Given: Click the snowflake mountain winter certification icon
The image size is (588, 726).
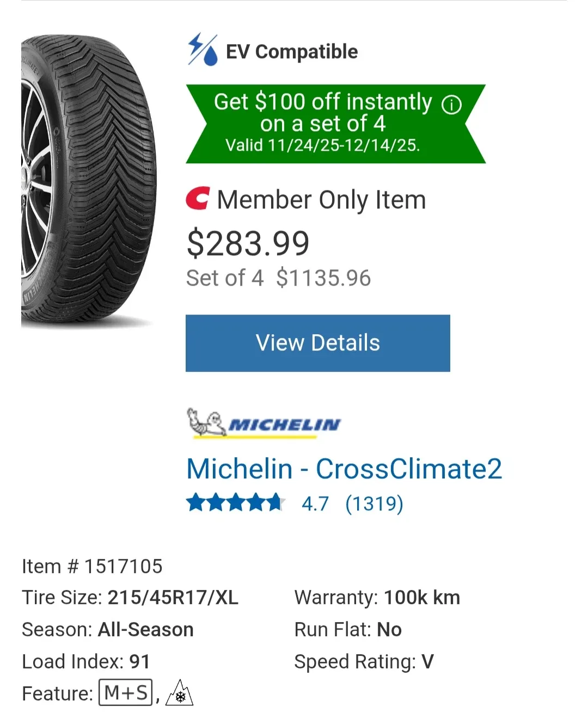Looking at the screenshot, I should pyautogui.click(x=180, y=693).
